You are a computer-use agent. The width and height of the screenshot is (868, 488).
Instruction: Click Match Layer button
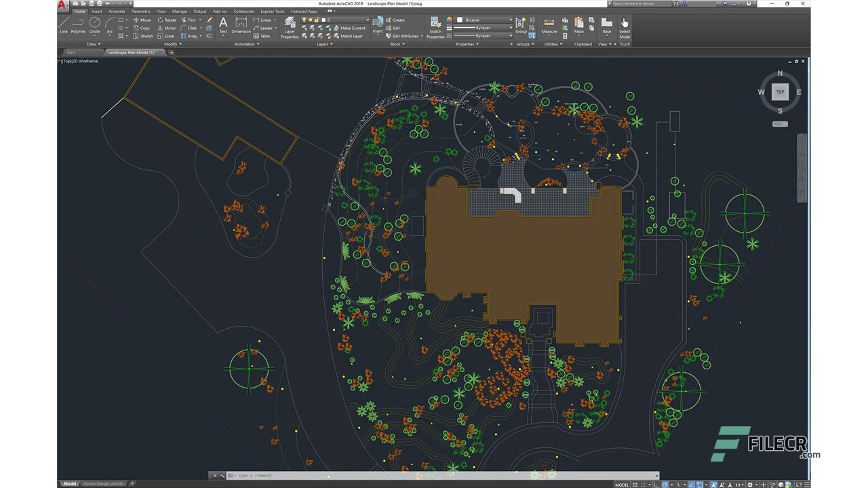347,36
